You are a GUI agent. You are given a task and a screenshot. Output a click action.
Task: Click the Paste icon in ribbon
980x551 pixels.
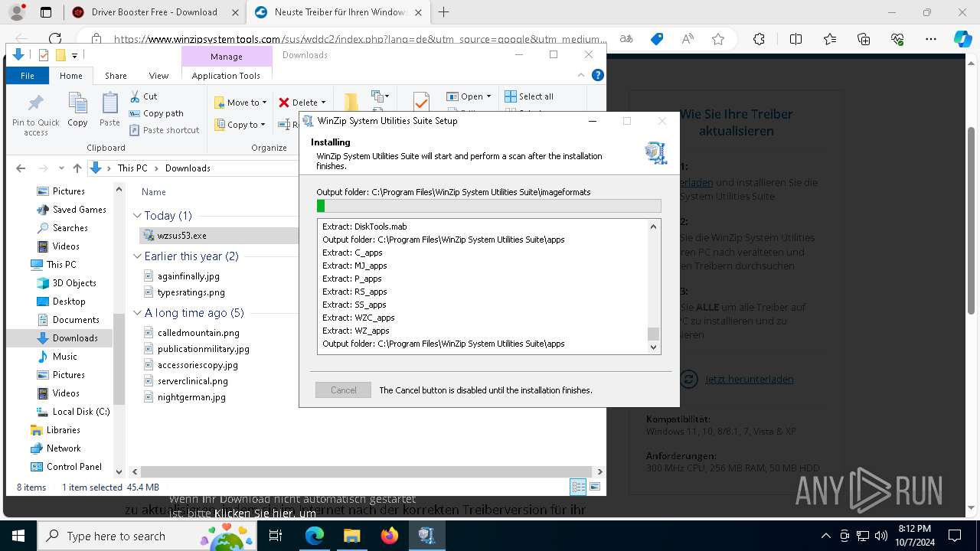[109, 103]
